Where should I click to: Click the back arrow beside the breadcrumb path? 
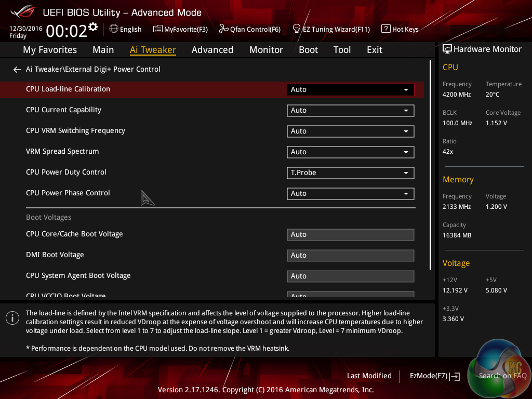pyautogui.click(x=17, y=70)
